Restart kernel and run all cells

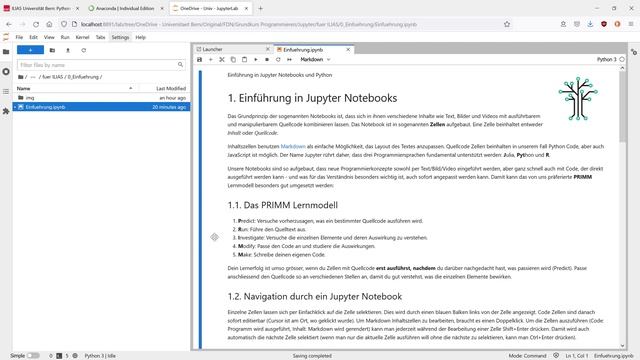pyautogui.click(x=289, y=60)
